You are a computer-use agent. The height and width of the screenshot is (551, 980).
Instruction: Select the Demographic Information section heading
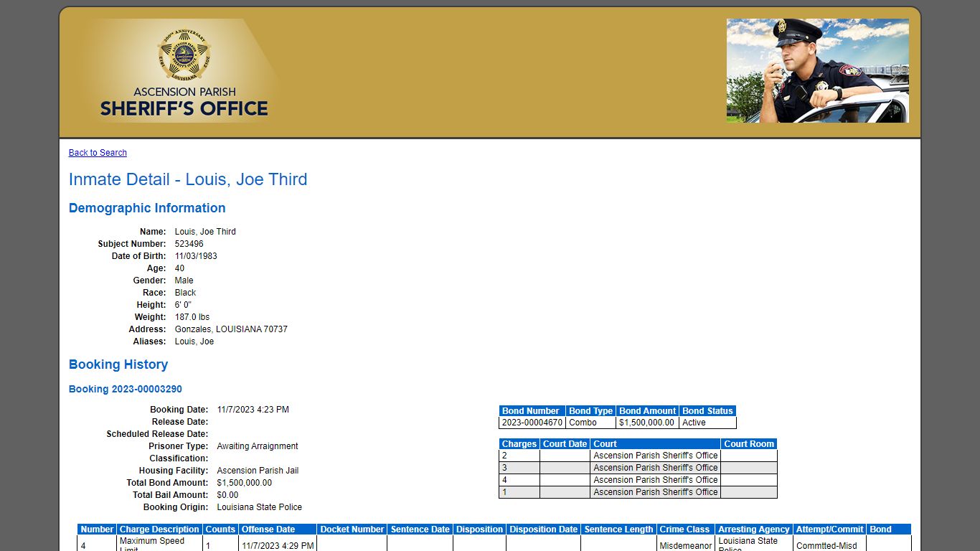point(147,208)
